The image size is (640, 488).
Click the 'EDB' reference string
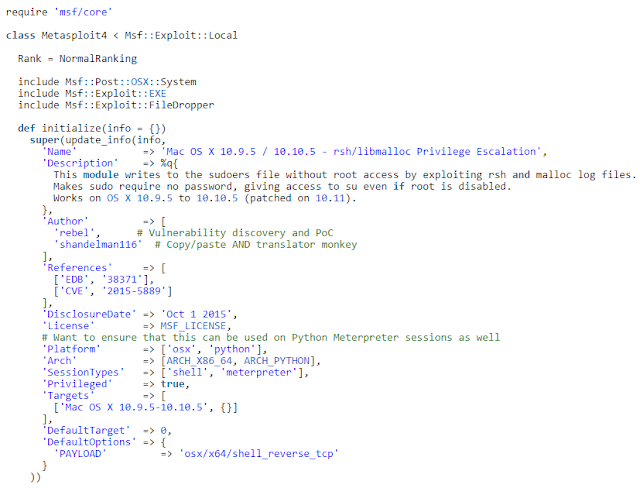pyautogui.click(x=74, y=279)
